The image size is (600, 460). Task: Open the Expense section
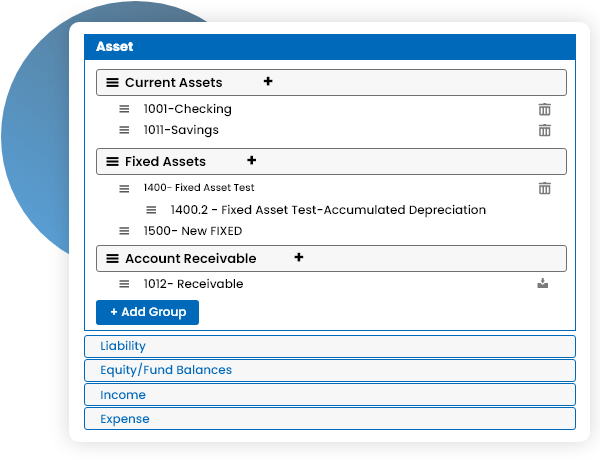point(330,419)
